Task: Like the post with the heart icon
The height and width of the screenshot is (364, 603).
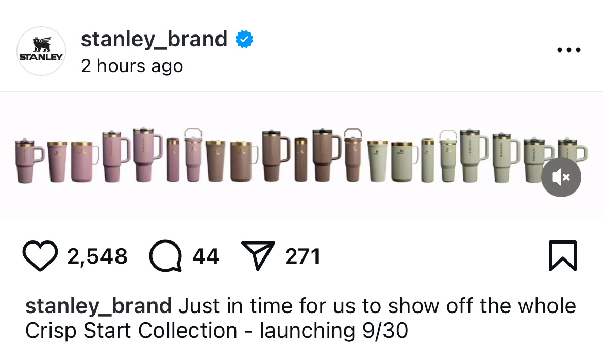Action: (x=40, y=256)
